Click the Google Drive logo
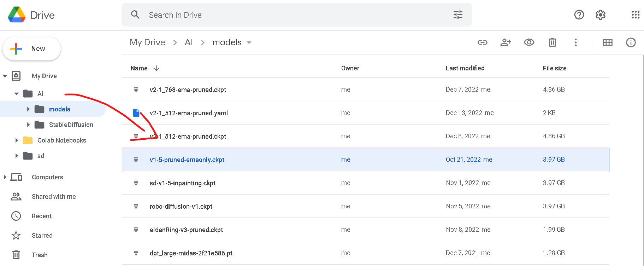Image resolution: width=644 pixels, height=266 pixels. (17, 15)
